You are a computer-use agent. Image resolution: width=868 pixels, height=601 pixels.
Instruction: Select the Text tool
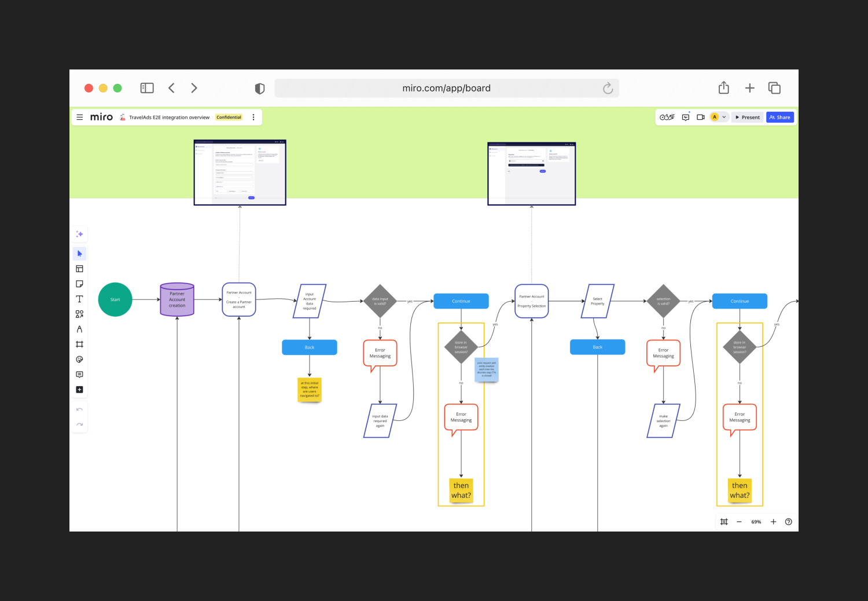(x=79, y=299)
